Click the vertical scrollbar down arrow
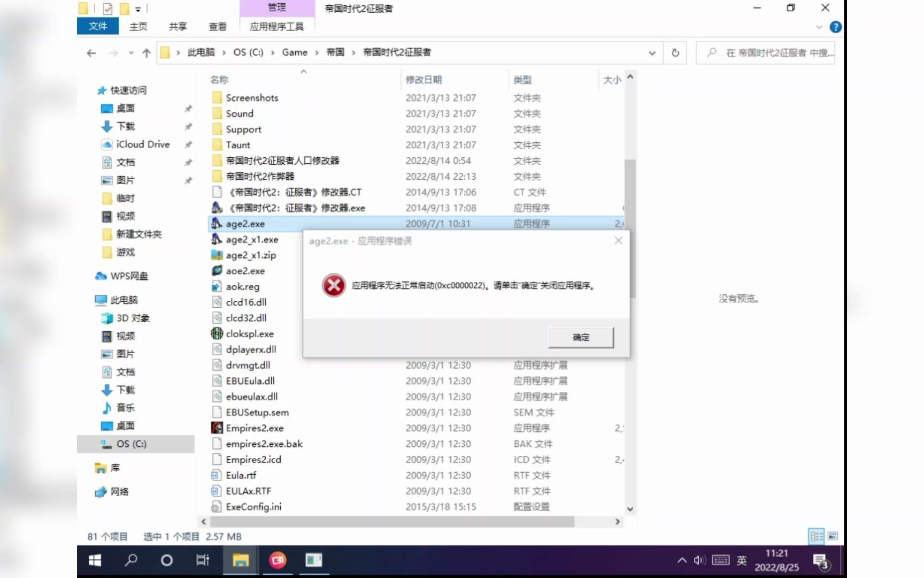The image size is (924, 578). pyautogui.click(x=630, y=509)
